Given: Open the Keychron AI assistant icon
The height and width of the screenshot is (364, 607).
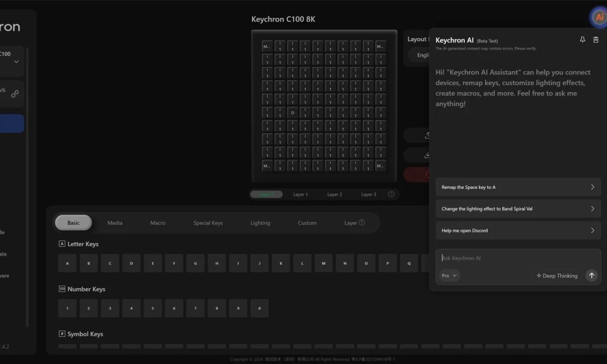Looking at the screenshot, I should pos(599,17).
